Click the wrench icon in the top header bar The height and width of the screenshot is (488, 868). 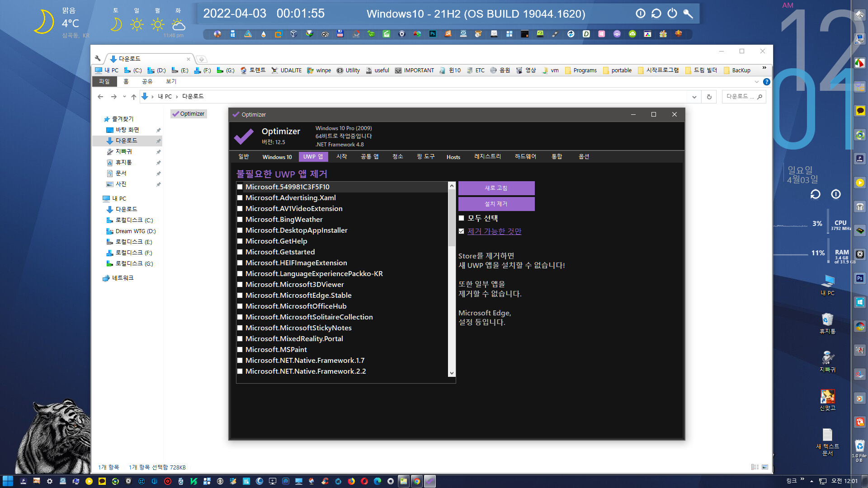point(688,14)
